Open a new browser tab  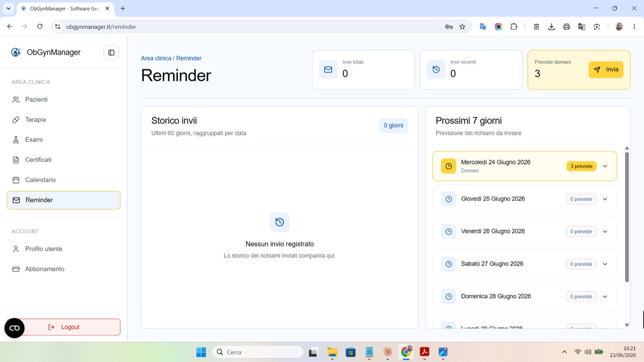[x=123, y=8]
